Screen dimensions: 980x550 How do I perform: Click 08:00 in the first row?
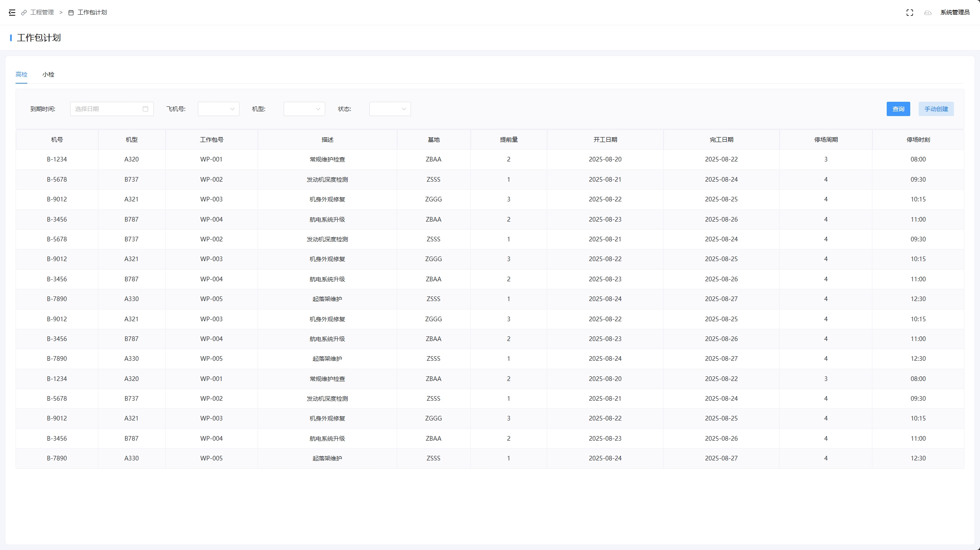click(918, 159)
